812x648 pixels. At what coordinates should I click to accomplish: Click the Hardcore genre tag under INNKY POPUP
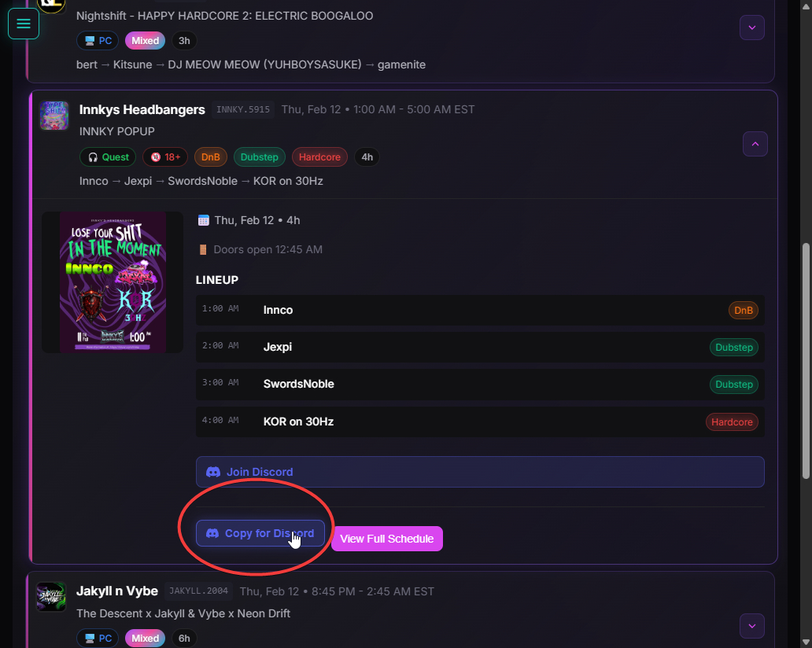point(319,157)
